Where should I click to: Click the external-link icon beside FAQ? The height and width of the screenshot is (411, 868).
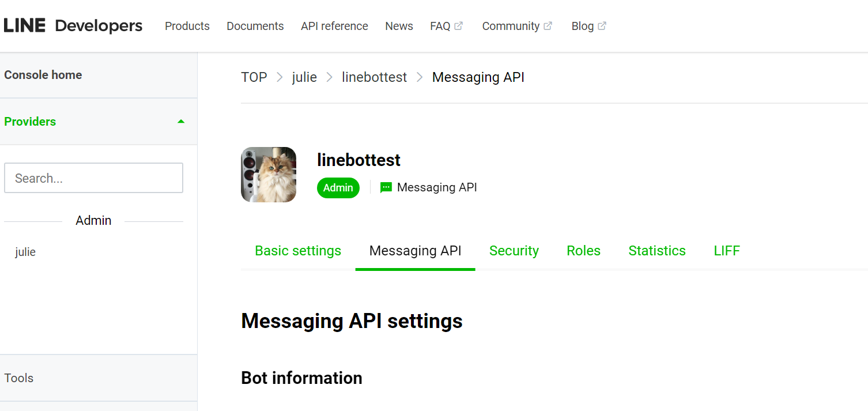(x=459, y=26)
